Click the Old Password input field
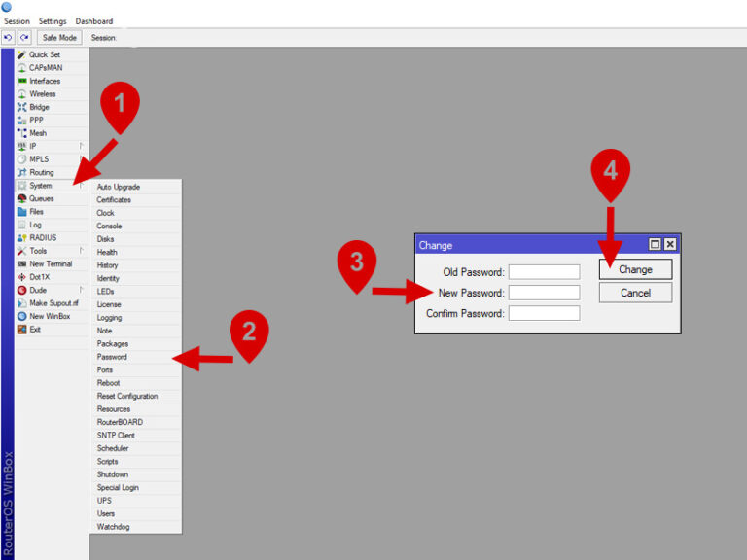Screen dimensions: 747x560 [x=544, y=272]
